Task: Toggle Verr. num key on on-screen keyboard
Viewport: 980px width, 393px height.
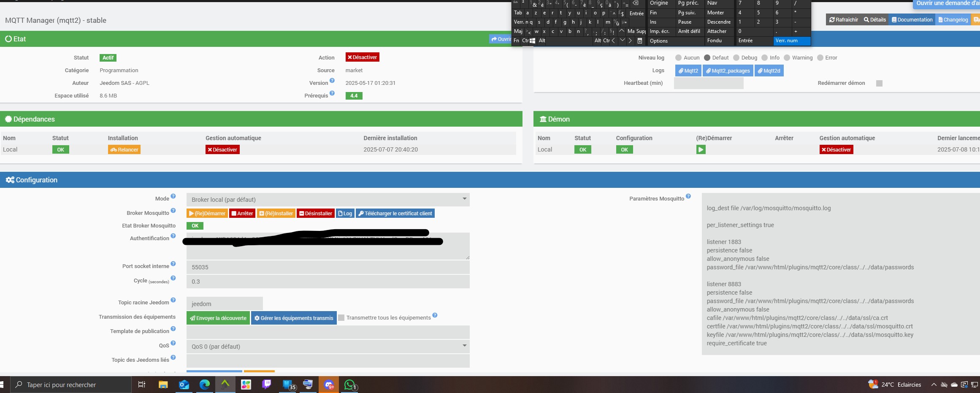Action: (792, 41)
